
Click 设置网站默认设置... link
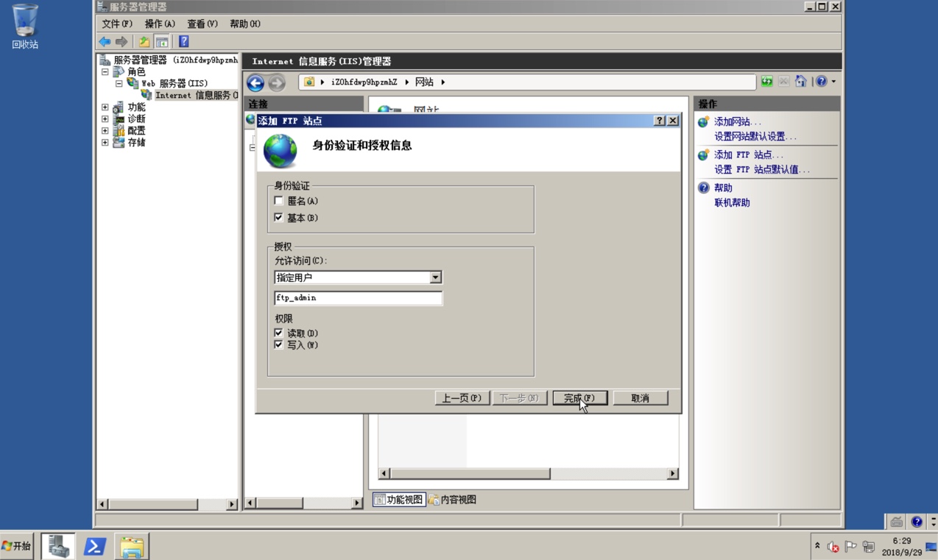point(755,137)
